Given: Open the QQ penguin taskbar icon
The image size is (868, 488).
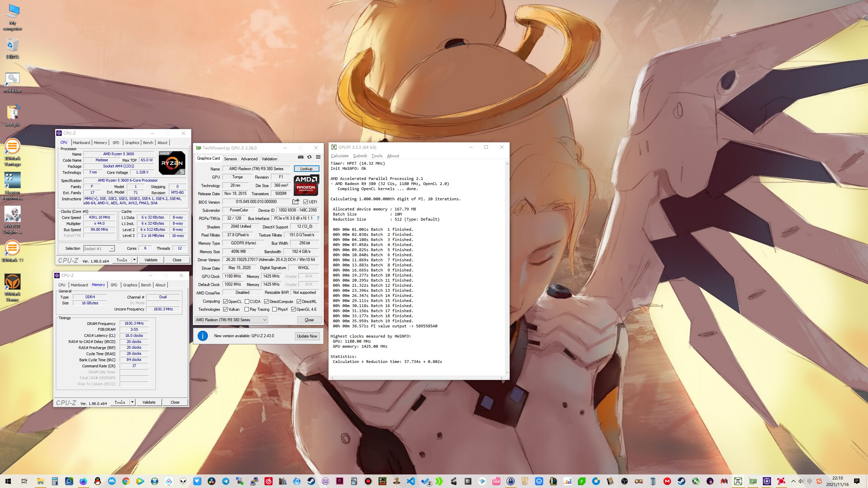Looking at the screenshot, I should tap(97, 481).
